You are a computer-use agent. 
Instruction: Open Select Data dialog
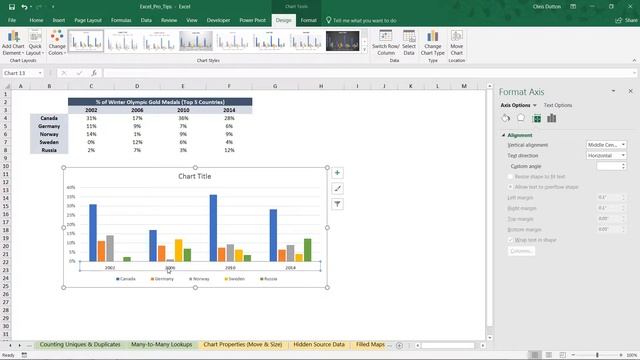click(409, 42)
